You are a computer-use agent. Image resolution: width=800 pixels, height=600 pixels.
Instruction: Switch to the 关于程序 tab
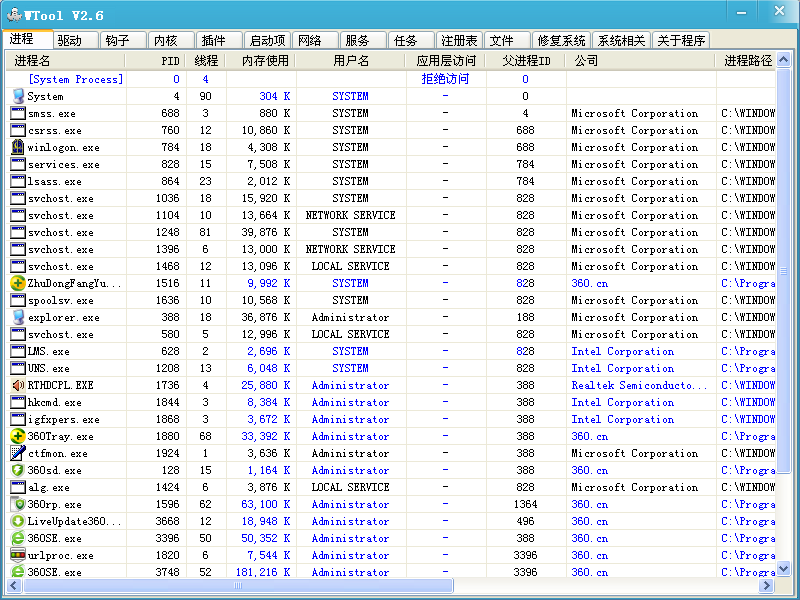[681, 40]
